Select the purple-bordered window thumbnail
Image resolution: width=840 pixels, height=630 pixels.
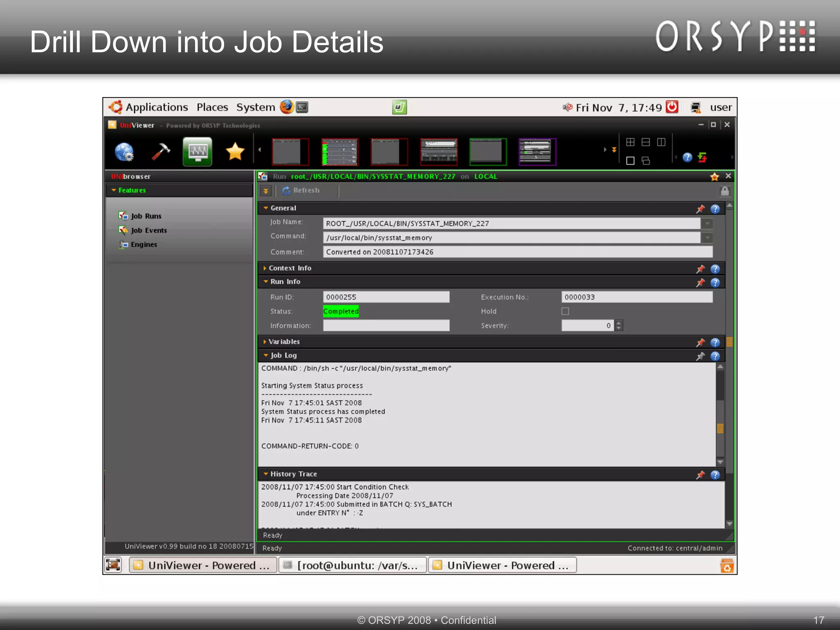coord(537,152)
